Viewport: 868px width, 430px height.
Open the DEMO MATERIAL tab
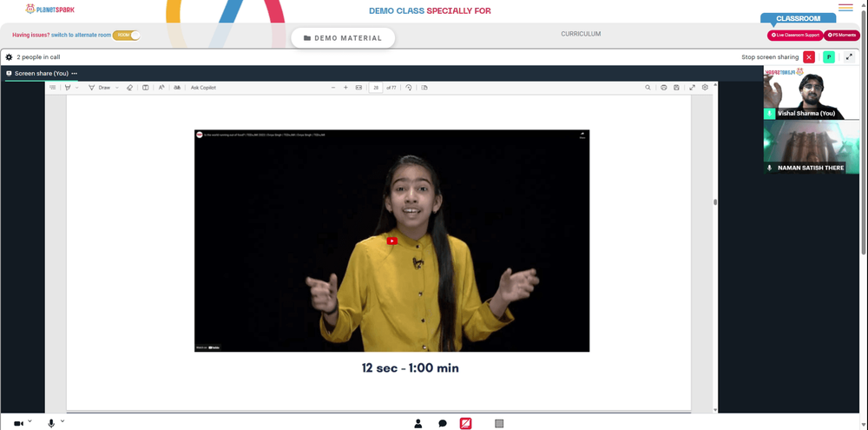[343, 38]
